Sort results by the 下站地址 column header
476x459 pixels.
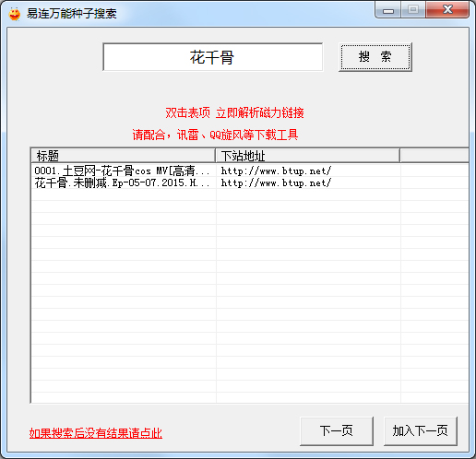(307, 156)
